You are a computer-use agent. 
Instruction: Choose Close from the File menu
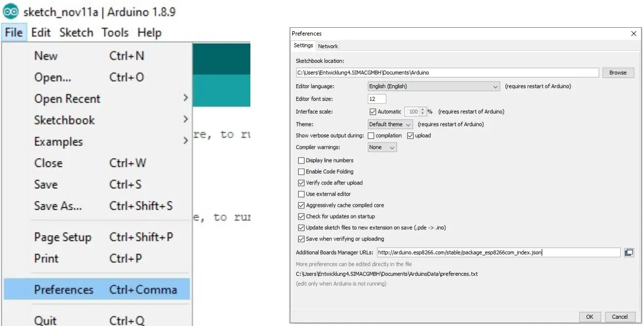click(x=97, y=163)
